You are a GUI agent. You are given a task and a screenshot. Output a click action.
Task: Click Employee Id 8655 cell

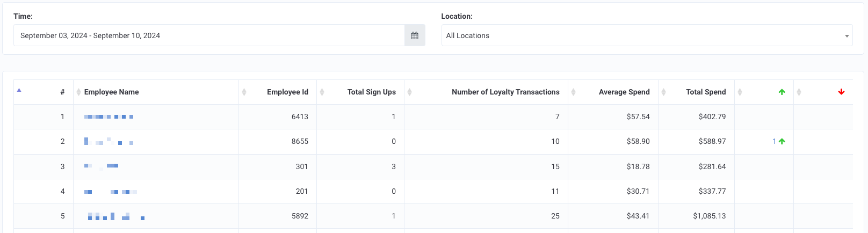point(300,142)
